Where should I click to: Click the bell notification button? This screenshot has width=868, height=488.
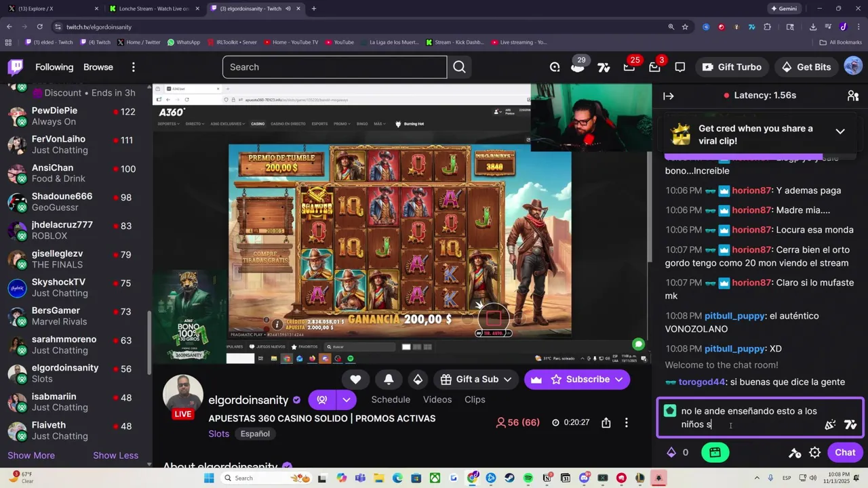click(389, 380)
